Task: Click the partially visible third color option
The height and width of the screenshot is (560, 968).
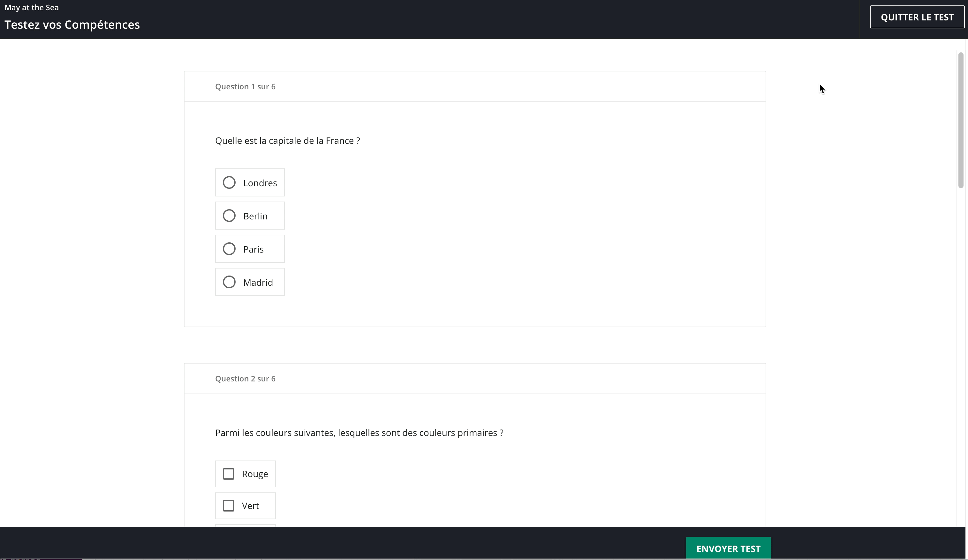Action: tap(245, 526)
